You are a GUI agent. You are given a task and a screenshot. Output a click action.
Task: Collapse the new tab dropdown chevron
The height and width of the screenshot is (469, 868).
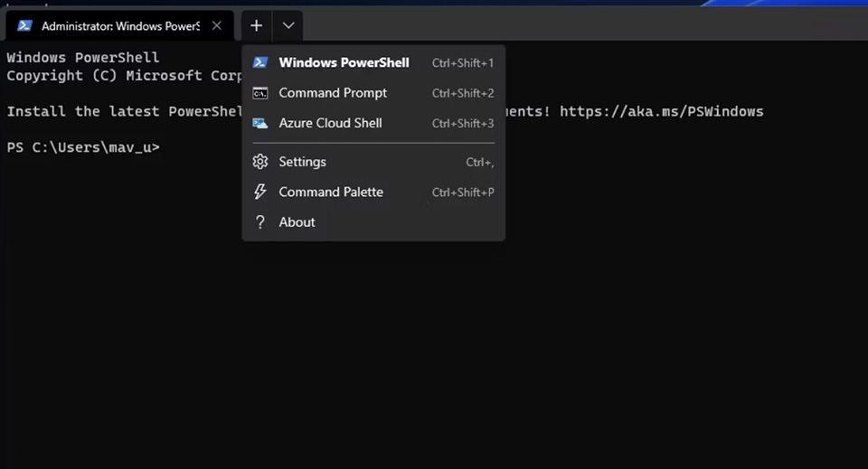click(x=288, y=25)
